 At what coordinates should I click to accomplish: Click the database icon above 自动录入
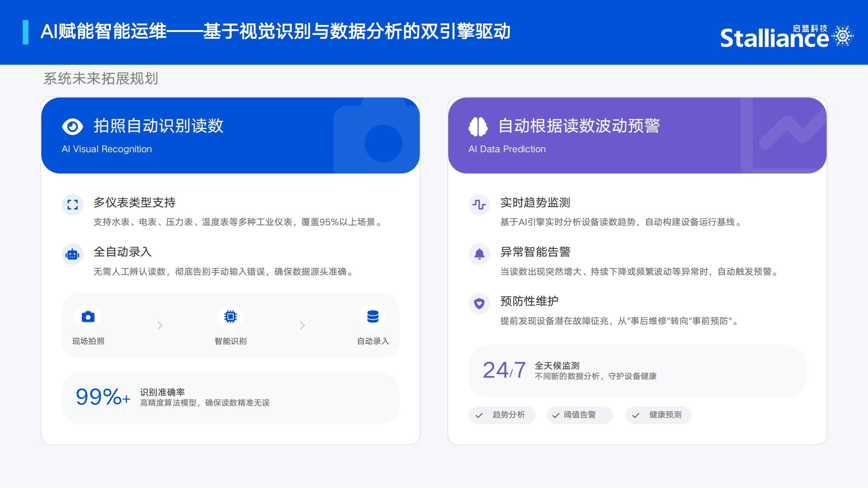[373, 317]
